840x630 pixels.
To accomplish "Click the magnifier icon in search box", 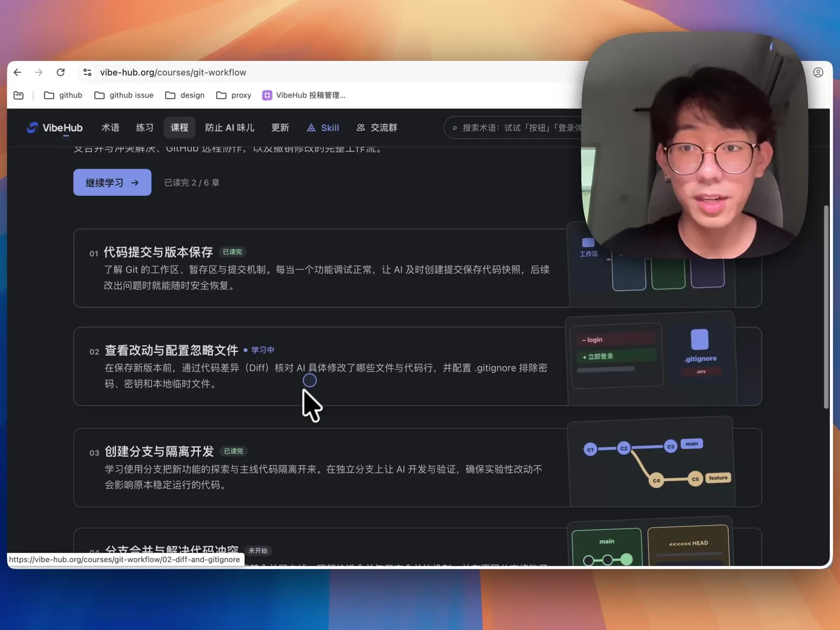I will pos(455,128).
